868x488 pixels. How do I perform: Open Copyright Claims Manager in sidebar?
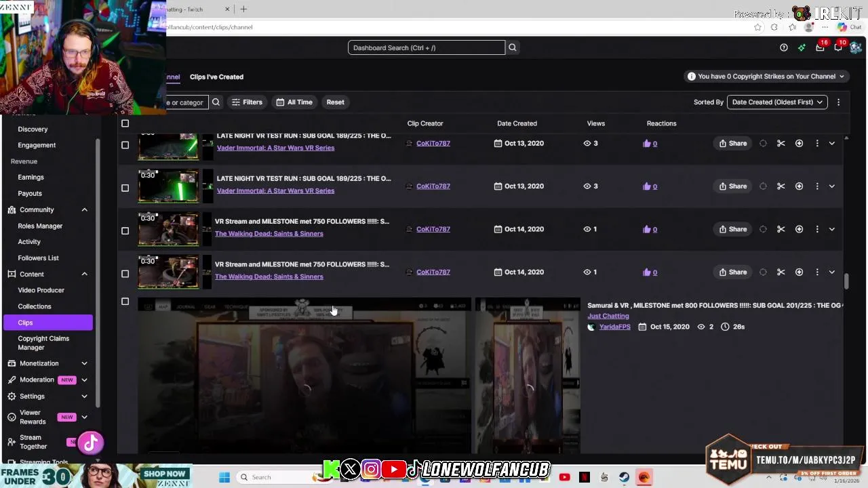click(x=43, y=343)
